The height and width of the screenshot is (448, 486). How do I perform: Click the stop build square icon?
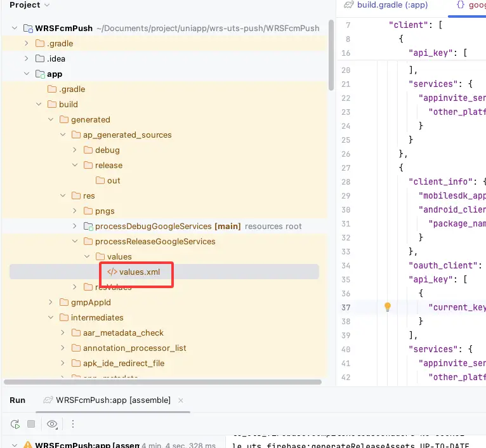click(31, 424)
